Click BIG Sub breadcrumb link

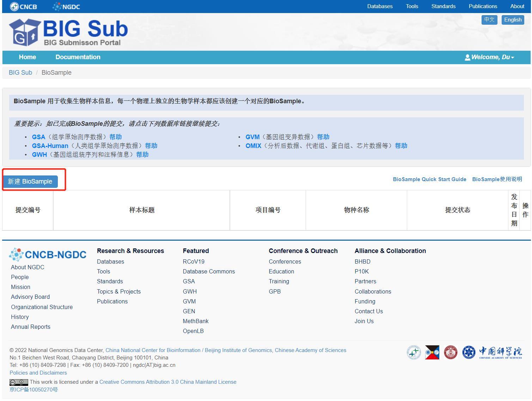coord(20,73)
